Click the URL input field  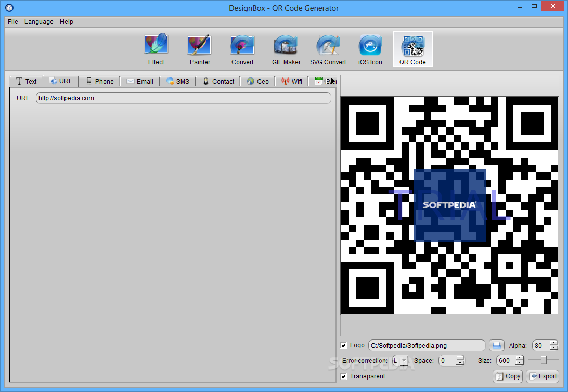coord(183,98)
